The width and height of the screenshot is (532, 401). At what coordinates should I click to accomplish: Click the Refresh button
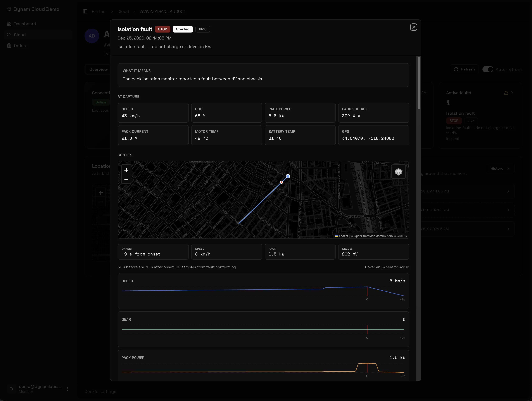point(464,69)
